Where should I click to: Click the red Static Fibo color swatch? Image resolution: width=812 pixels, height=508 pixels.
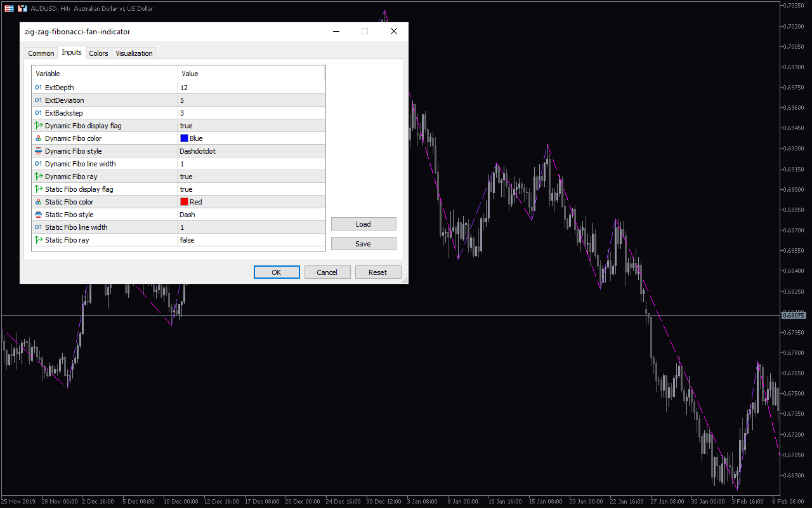(184, 202)
